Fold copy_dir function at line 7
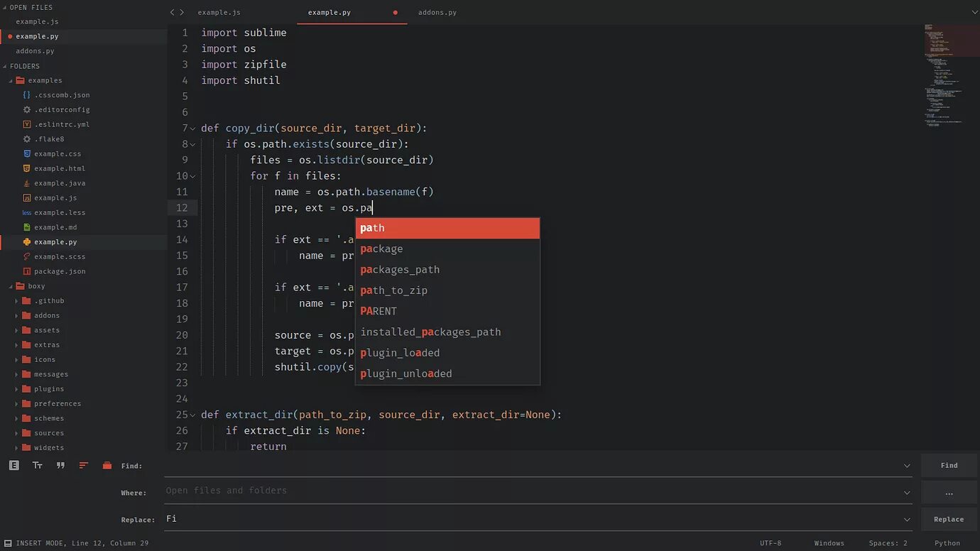 pyautogui.click(x=193, y=129)
